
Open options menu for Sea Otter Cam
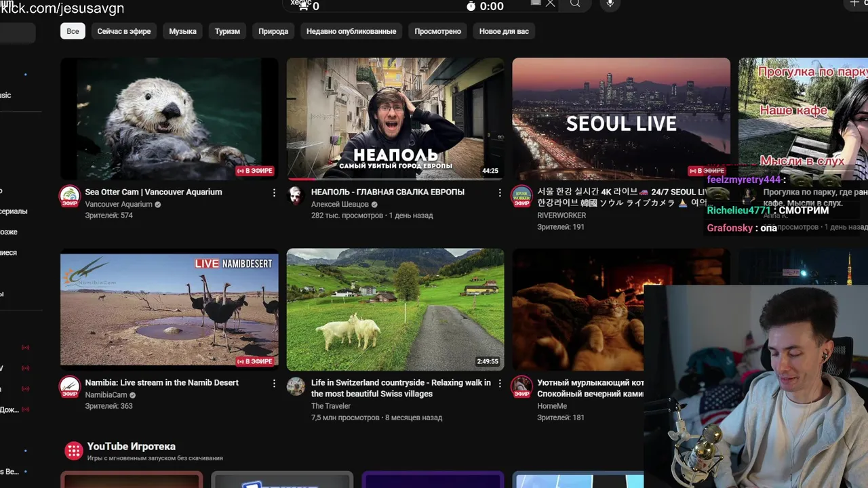[x=274, y=193]
